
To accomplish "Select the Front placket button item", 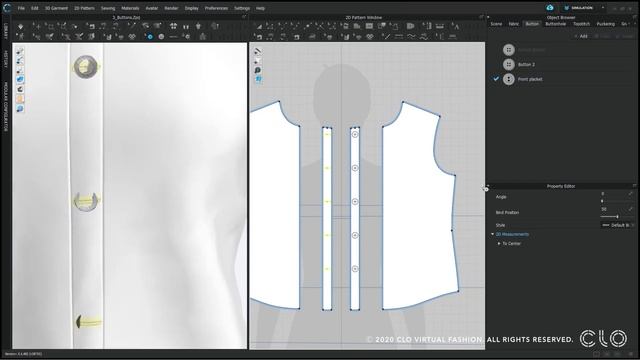I will [530, 79].
